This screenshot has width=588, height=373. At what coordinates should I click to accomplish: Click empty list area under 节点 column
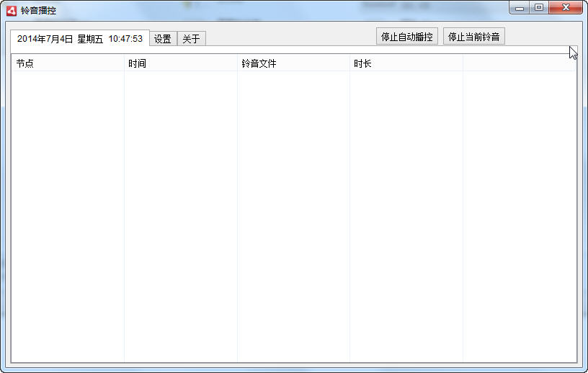tap(68, 216)
